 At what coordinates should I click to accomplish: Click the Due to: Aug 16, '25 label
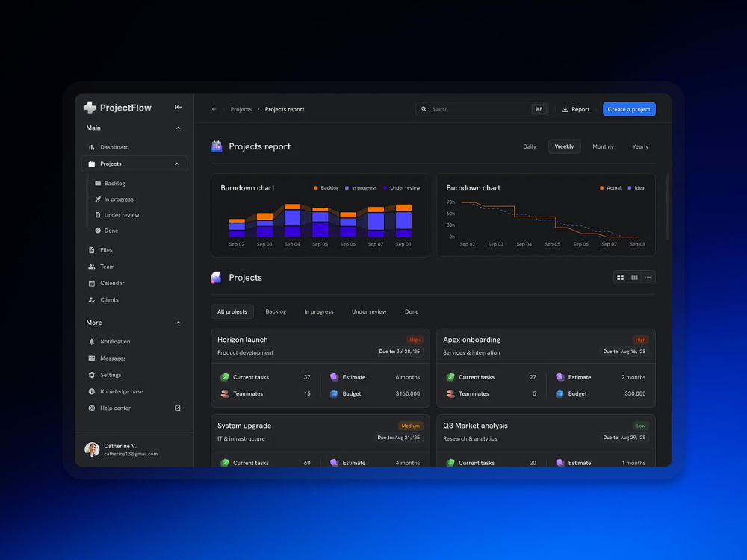[624, 352]
